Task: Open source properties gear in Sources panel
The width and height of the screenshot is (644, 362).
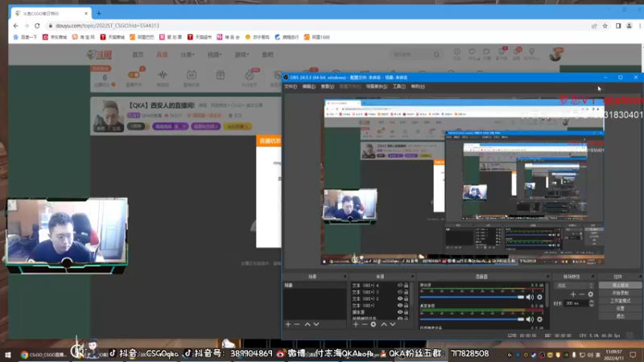Action: pyautogui.click(x=374, y=324)
